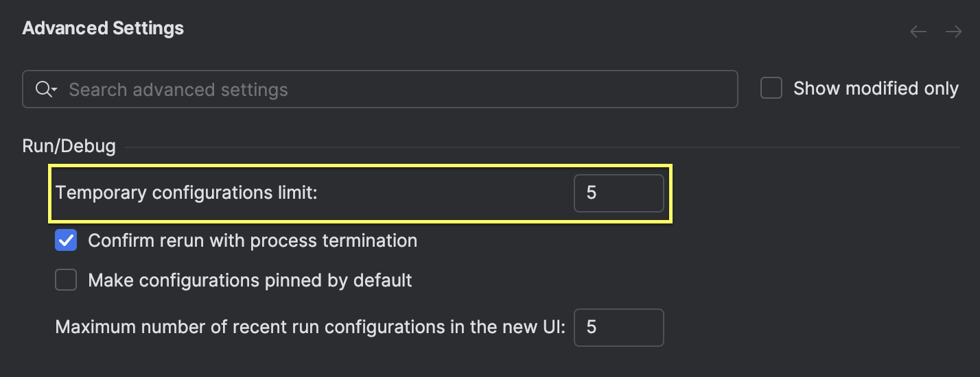Go forward using the right arrow

953,32
